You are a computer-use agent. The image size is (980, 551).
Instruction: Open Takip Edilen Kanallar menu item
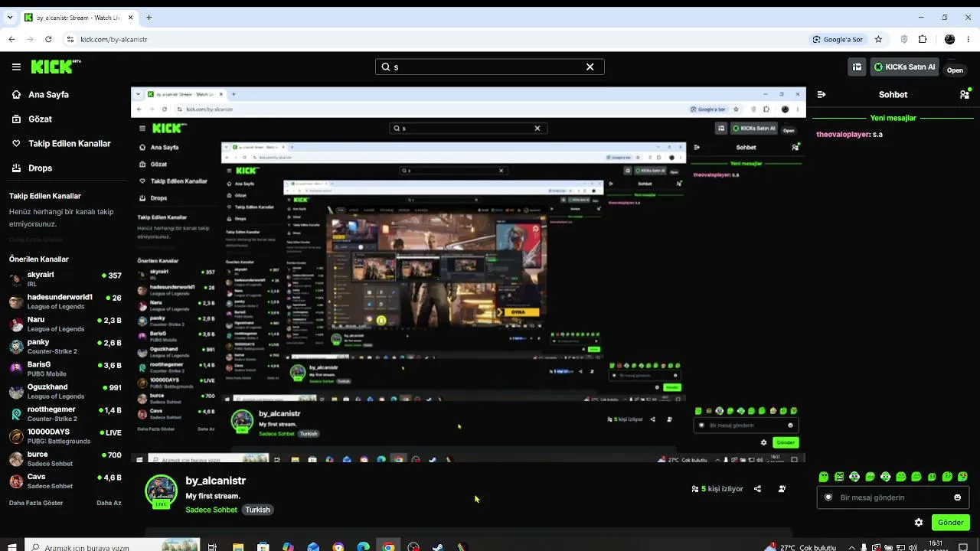(62, 144)
